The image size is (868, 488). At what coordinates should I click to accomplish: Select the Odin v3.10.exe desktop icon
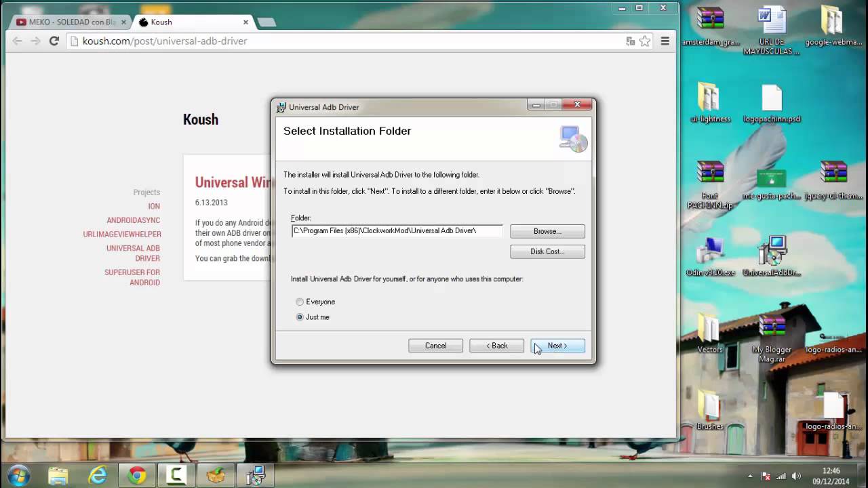[710, 257]
